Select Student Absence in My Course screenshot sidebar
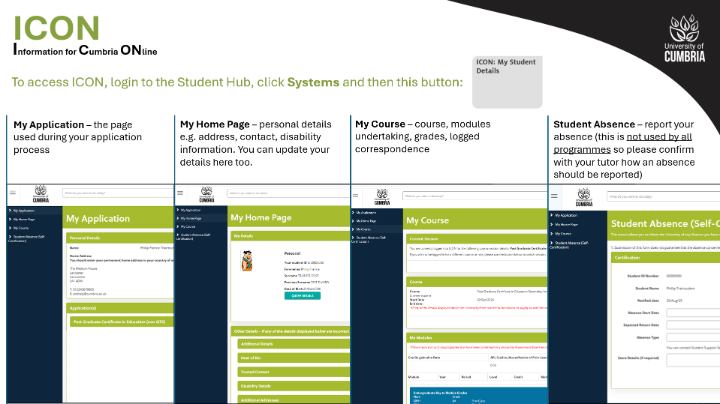720x404 pixels. click(369, 239)
